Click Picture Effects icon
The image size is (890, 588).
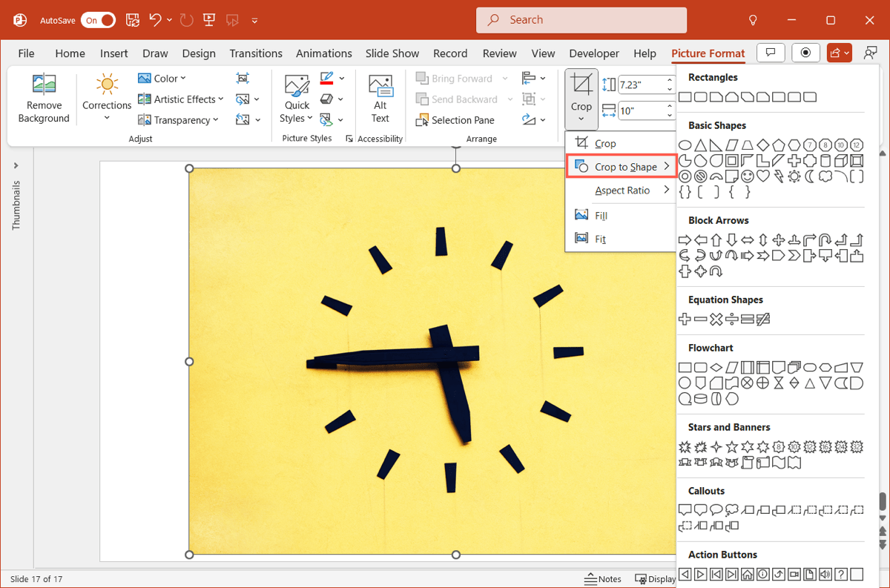(327, 99)
